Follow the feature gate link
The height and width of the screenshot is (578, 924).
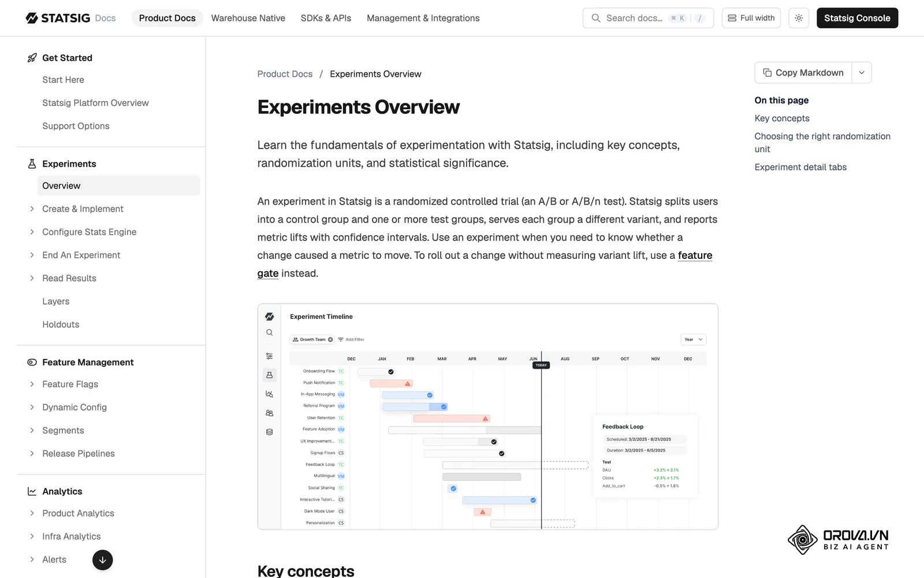point(695,255)
